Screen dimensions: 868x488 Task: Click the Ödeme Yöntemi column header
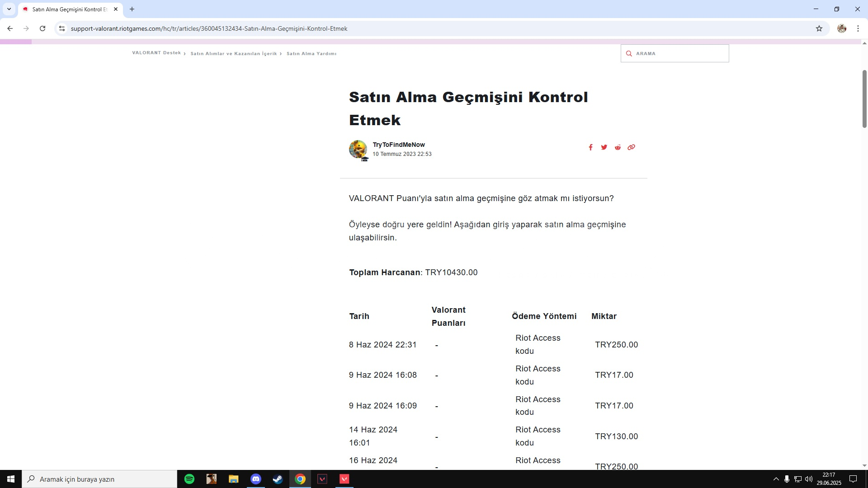544,316
